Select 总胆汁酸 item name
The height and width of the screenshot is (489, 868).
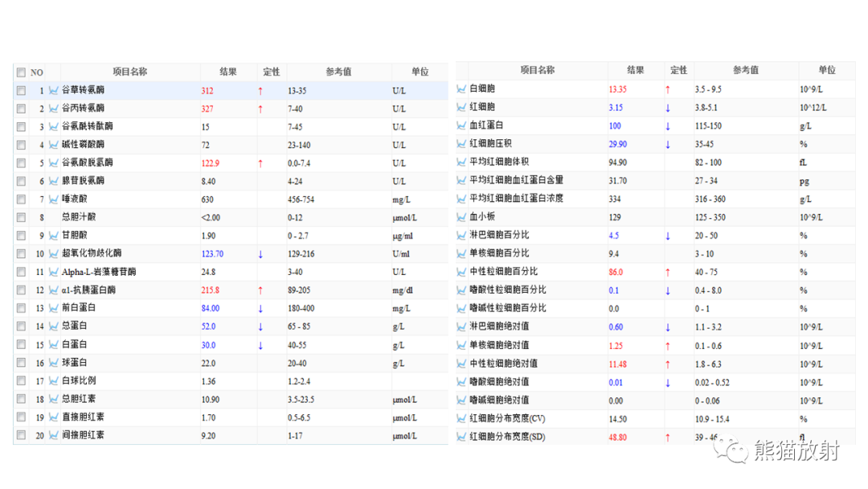click(x=79, y=216)
